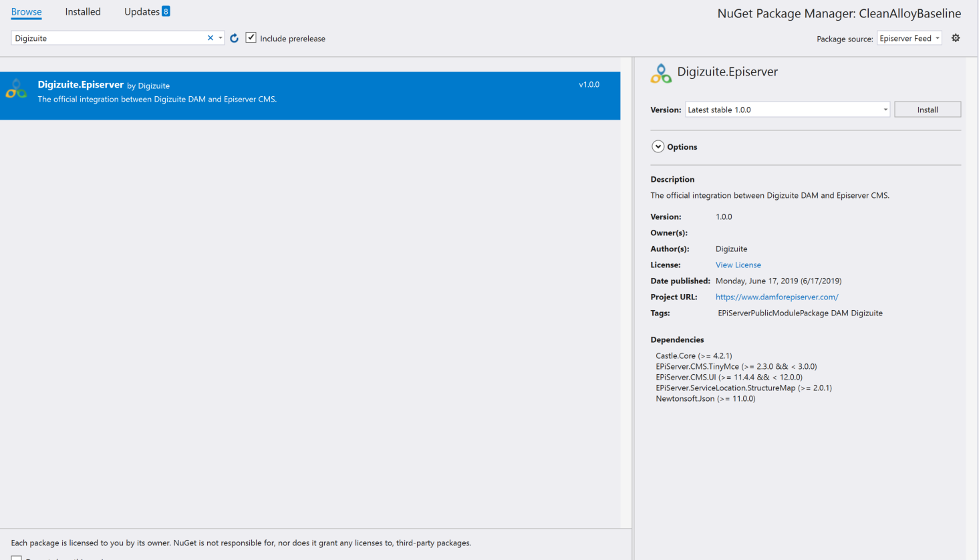Click the Digizuite.Episerver title in details pane
979x560 pixels.
pyautogui.click(x=728, y=72)
